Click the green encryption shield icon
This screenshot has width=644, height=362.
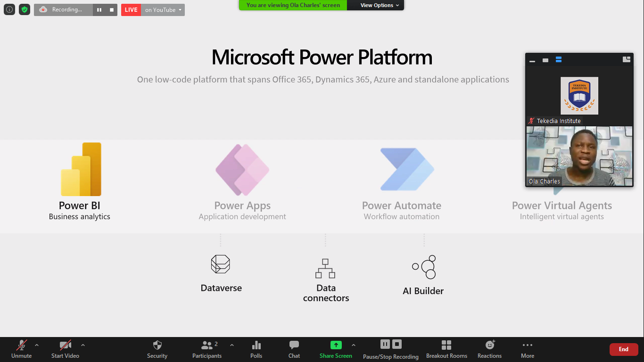[x=25, y=9]
